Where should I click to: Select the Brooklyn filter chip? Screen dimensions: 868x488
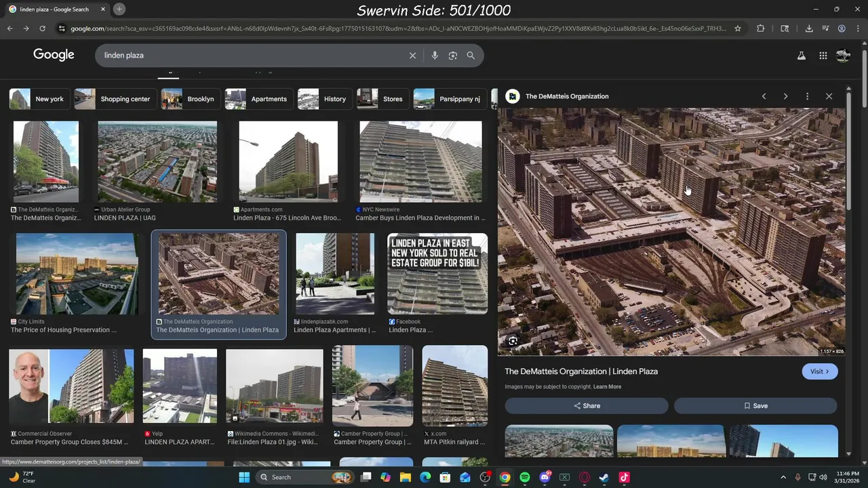[x=189, y=99]
